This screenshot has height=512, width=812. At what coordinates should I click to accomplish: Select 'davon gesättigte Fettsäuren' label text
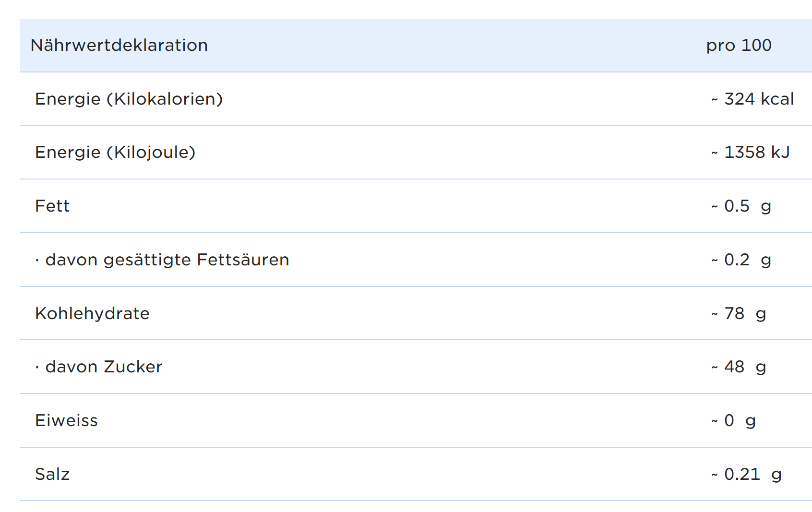click(x=167, y=260)
